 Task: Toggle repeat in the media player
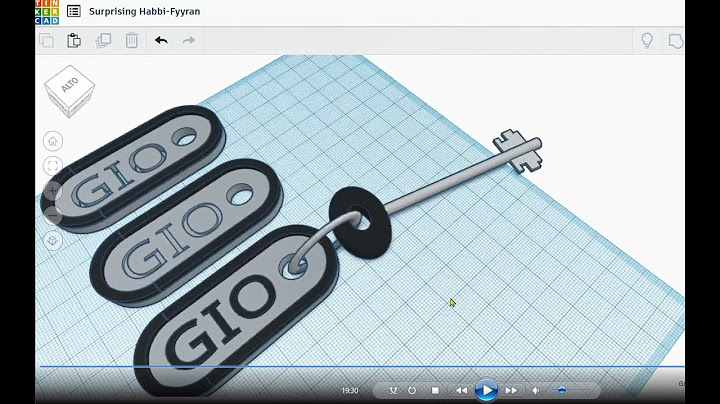[412, 390]
